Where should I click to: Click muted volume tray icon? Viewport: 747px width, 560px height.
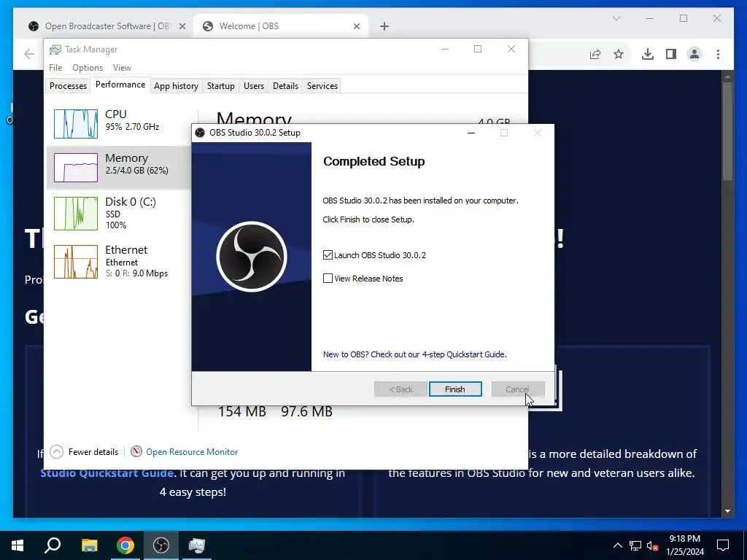(x=652, y=545)
